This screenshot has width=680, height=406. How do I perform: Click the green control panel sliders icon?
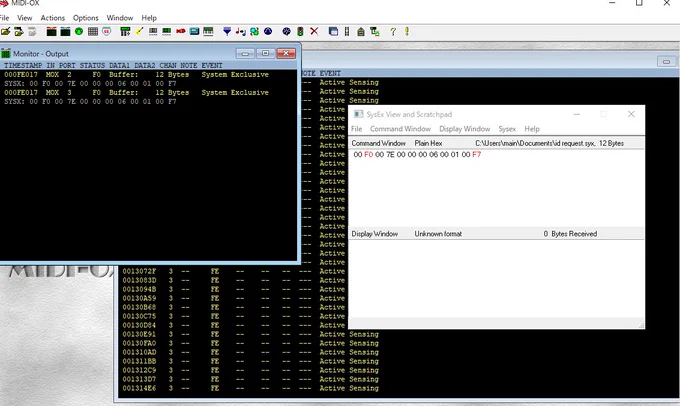click(125, 31)
